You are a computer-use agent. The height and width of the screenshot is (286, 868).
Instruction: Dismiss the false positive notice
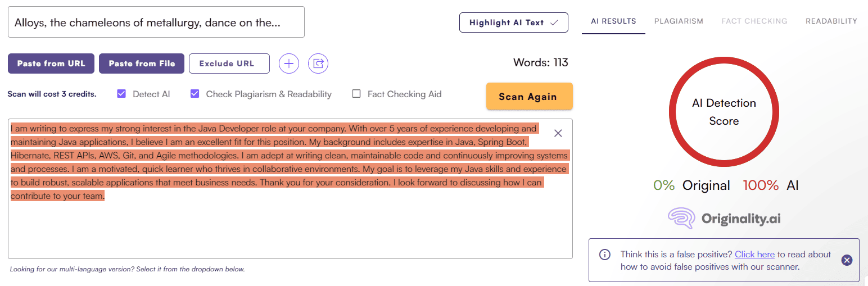847,260
